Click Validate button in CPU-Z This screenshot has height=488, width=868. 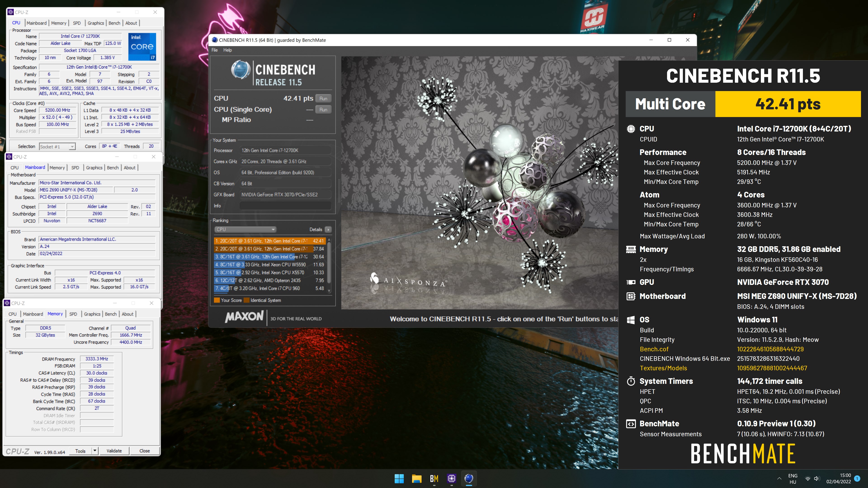click(114, 451)
